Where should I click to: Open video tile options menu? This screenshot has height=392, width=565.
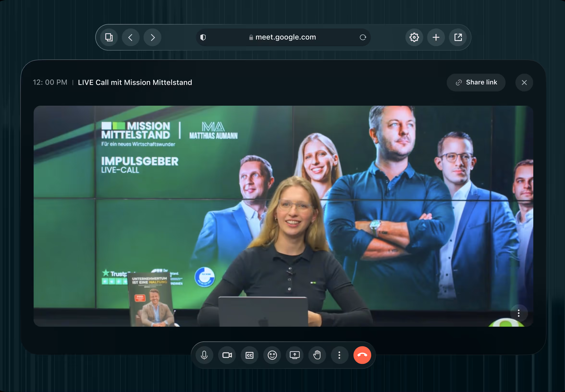[519, 313]
